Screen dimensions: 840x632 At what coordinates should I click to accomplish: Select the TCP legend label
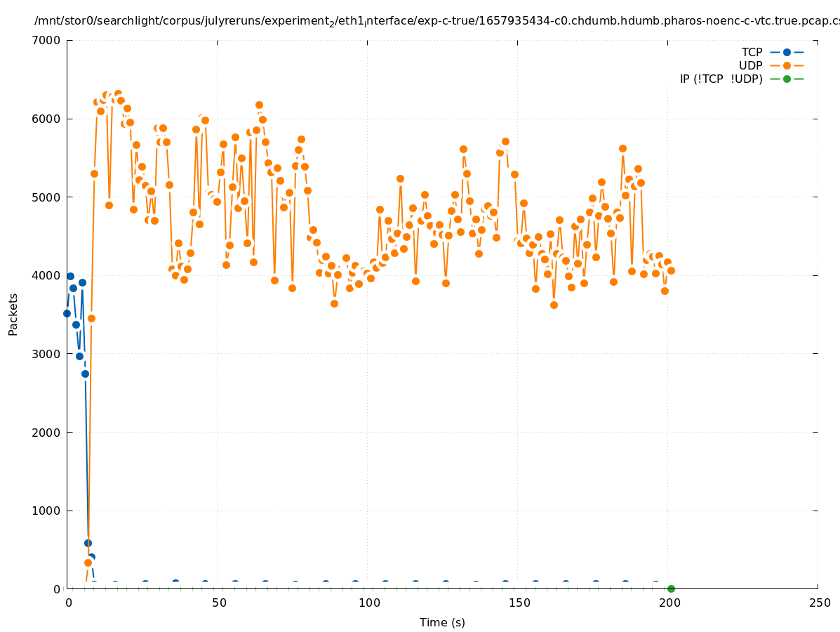(752, 52)
